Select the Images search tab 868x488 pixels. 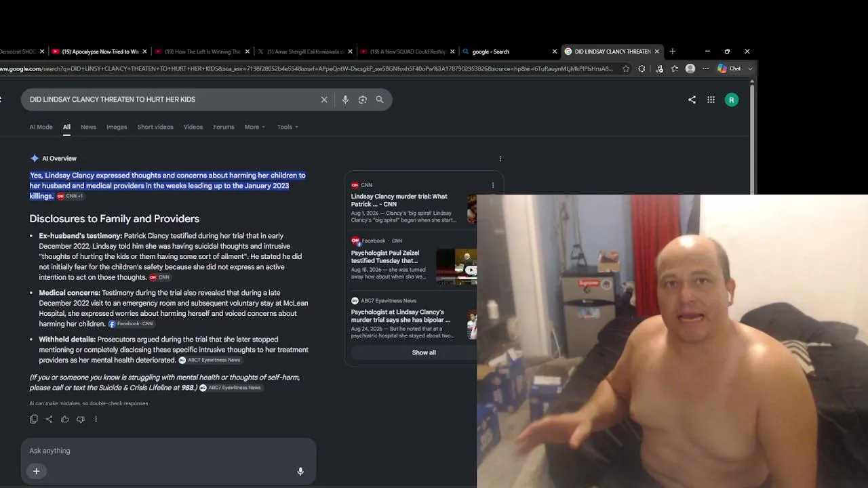point(117,127)
